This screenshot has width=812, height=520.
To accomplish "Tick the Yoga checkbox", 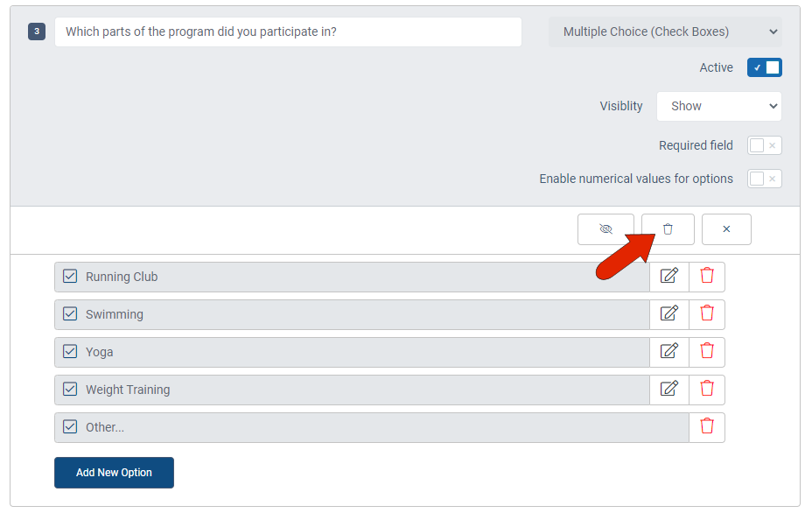I will tap(70, 352).
